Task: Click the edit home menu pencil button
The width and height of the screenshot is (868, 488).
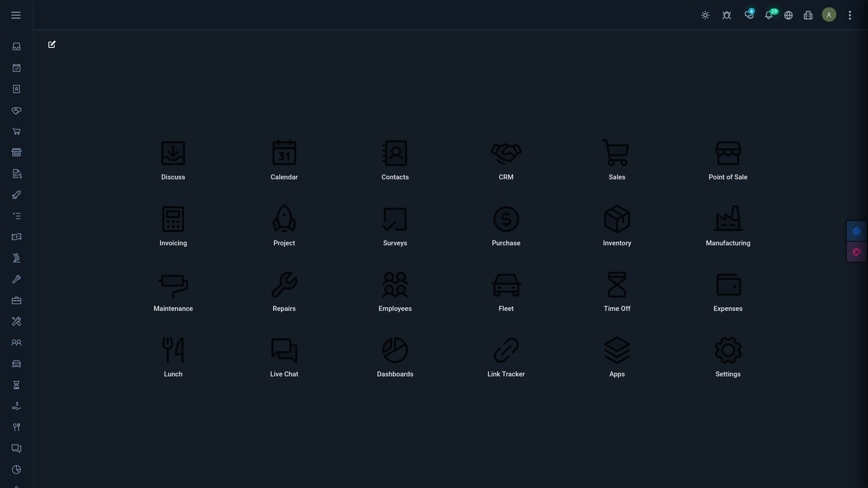Action: tap(52, 44)
